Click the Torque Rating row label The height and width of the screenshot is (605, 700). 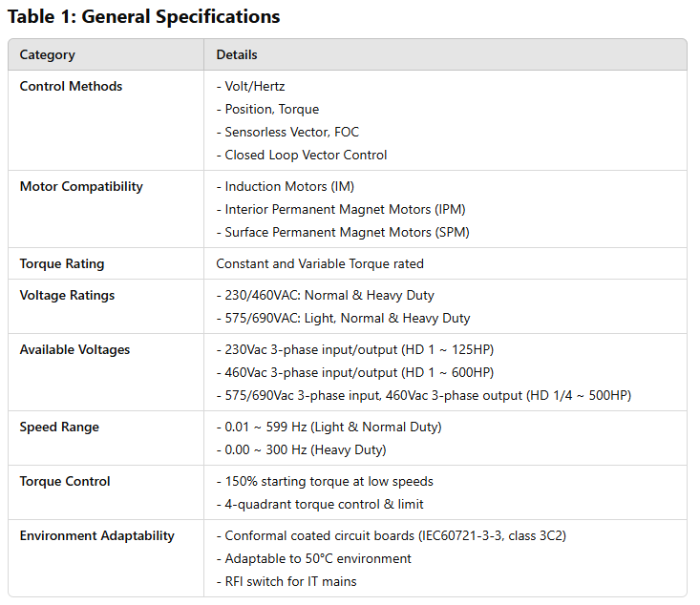pyautogui.click(x=62, y=263)
